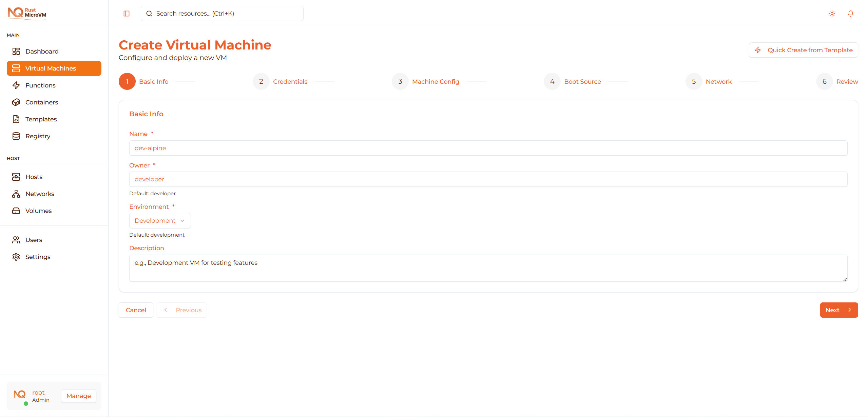Open the Networks section

click(x=40, y=194)
